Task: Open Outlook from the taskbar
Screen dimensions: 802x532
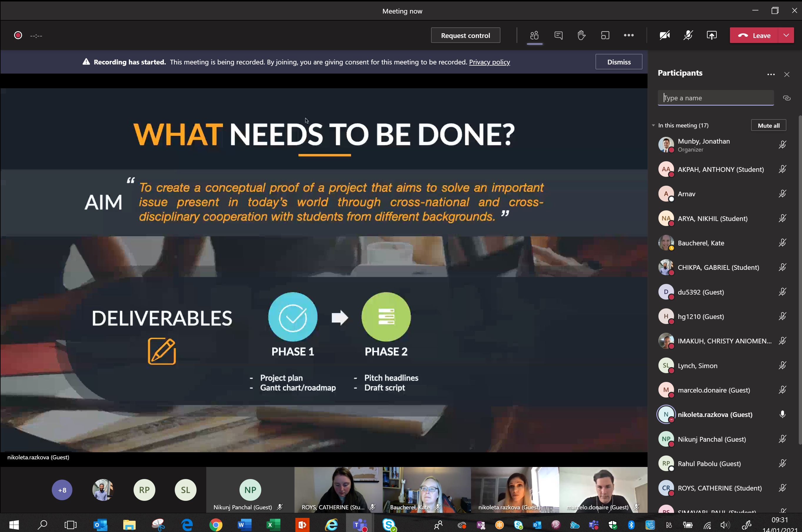Action: click(x=100, y=525)
